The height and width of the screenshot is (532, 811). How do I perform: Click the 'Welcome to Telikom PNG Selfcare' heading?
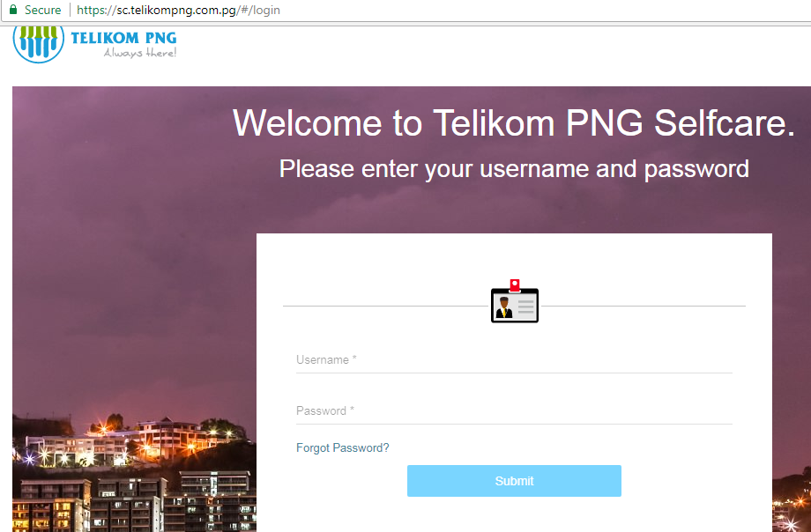click(514, 123)
